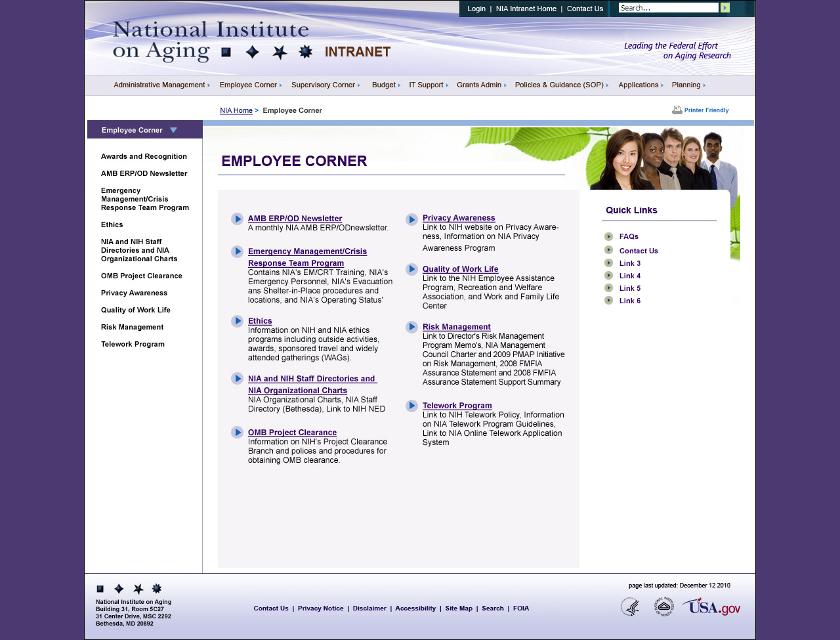Image resolution: width=840 pixels, height=640 pixels.
Task: Expand the Administrative Management dropdown menu
Action: pyautogui.click(x=161, y=85)
